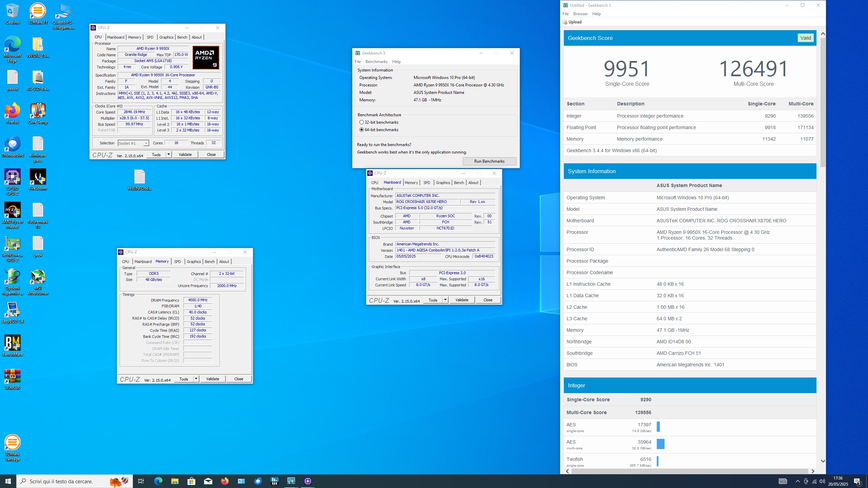868x488 pixels.
Task: Click Close in CPU-Z Mainboard window
Action: (x=488, y=300)
